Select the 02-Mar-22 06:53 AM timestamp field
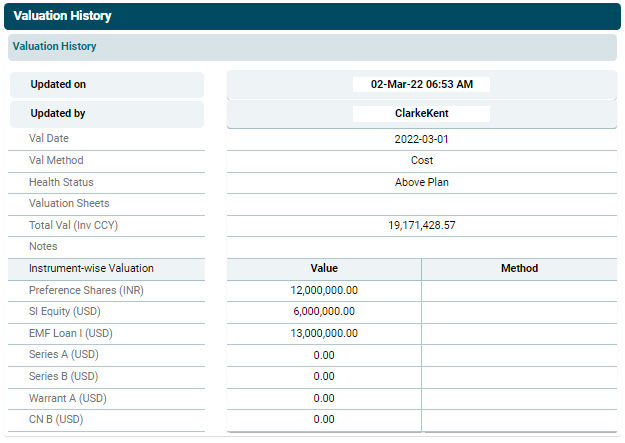This screenshot has width=625, height=443. (421, 85)
